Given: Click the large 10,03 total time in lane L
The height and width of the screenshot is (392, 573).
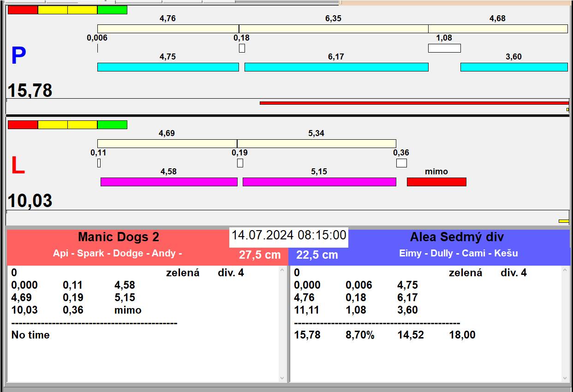Looking at the screenshot, I should (x=30, y=201).
